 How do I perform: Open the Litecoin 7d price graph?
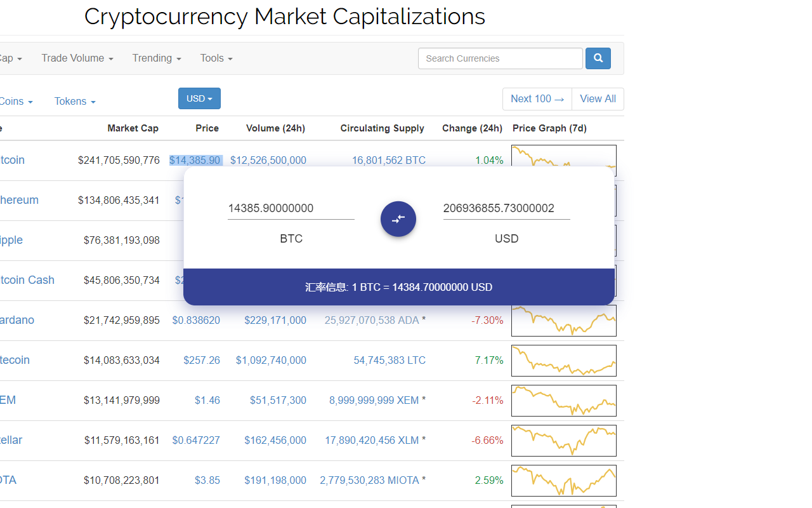(564, 361)
